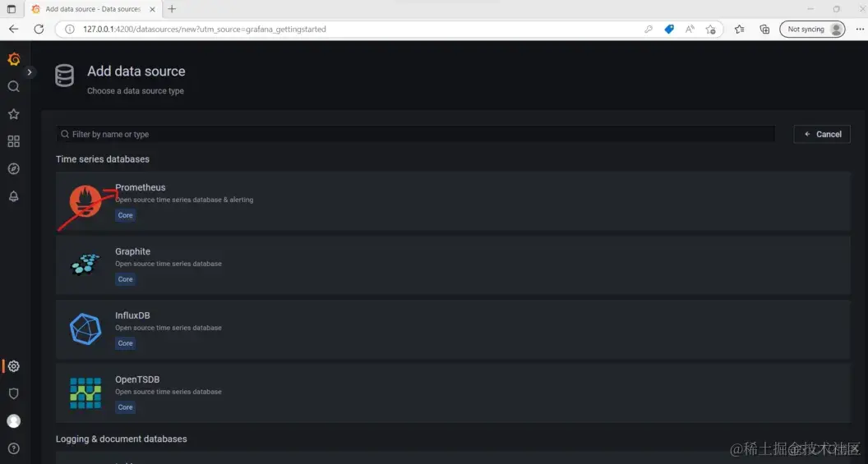Click the Add data source page heading
Screen dimensions: 868x464
tap(136, 71)
